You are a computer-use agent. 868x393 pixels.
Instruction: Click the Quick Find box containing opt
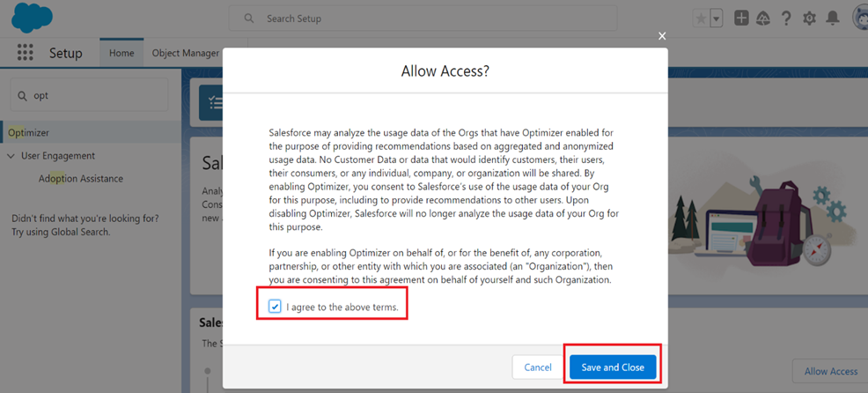(x=89, y=95)
